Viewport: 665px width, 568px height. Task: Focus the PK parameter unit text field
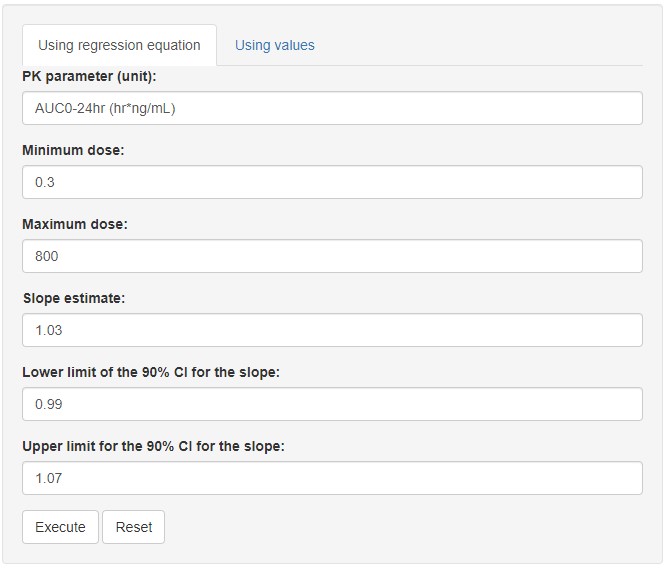tap(332, 108)
